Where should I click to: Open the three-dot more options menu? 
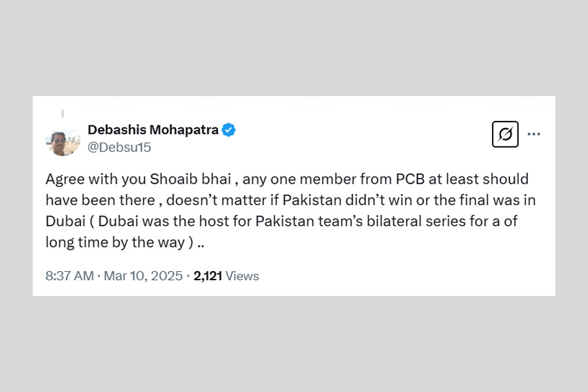(534, 134)
